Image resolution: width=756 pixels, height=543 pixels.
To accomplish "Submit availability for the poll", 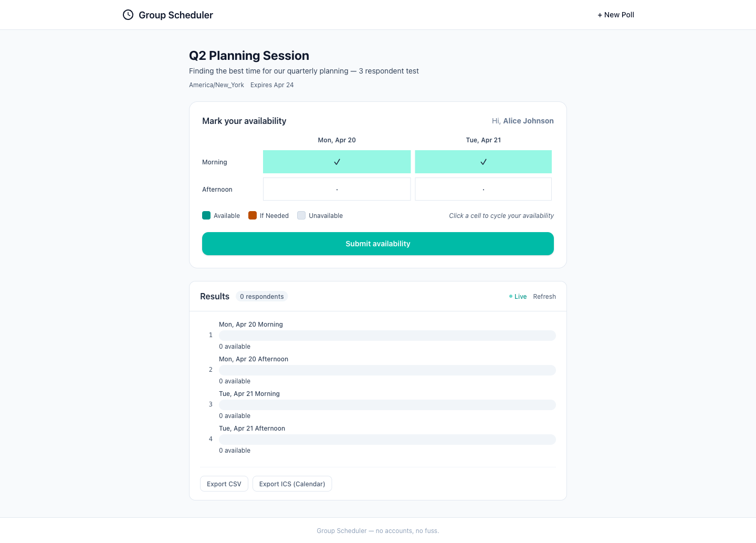I will [378, 244].
